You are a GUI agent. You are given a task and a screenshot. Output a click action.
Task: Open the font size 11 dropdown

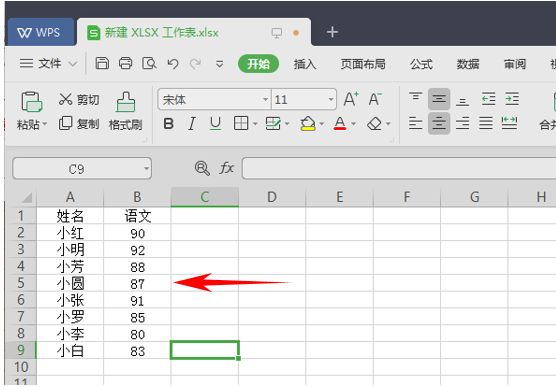coord(330,99)
